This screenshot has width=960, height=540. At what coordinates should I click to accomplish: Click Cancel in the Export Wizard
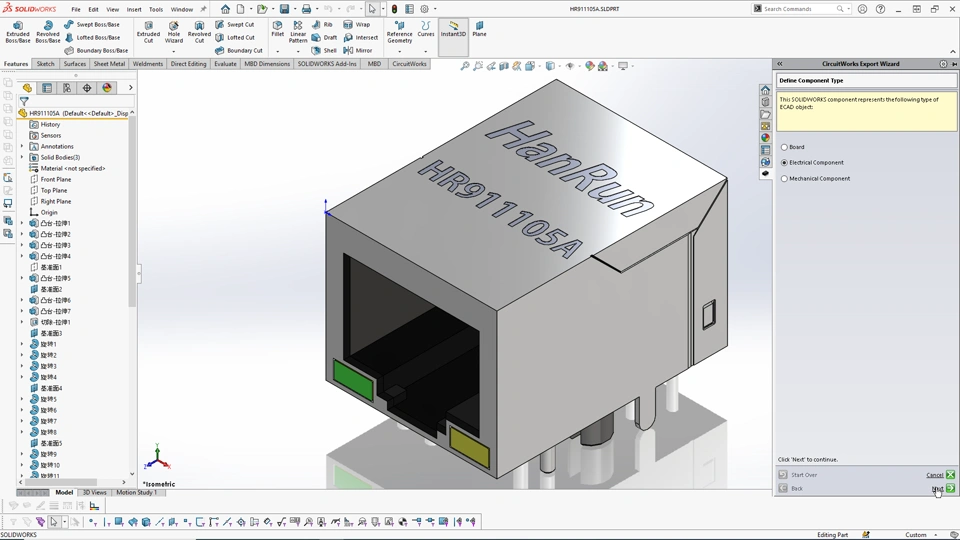(940, 474)
